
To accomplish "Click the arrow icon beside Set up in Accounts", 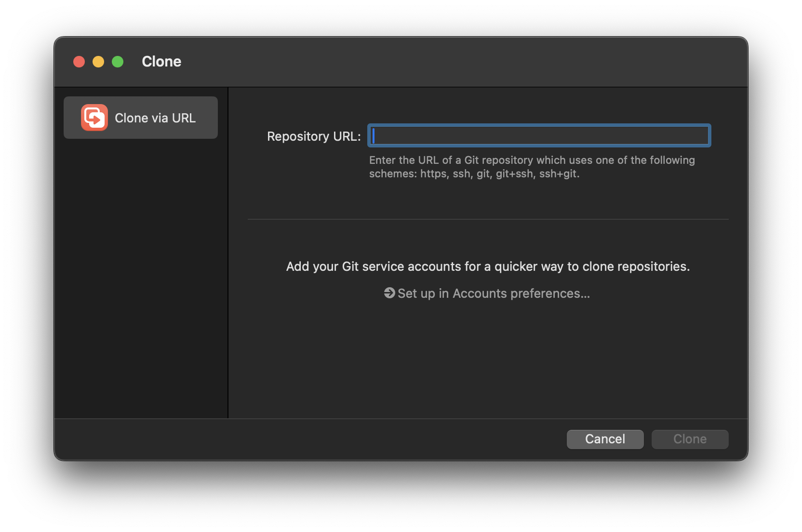I will pyautogui.click(x=389, y=293).
